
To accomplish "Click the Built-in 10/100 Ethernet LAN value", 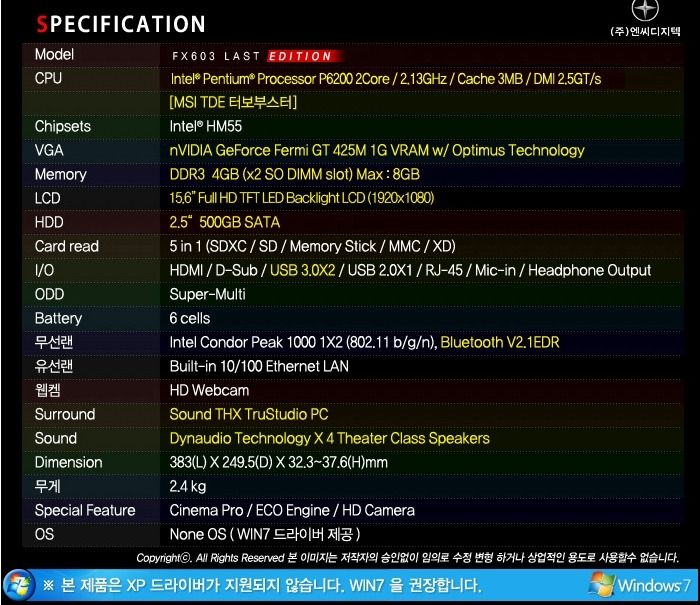I will pyautogui.click(x=259, y=367).
